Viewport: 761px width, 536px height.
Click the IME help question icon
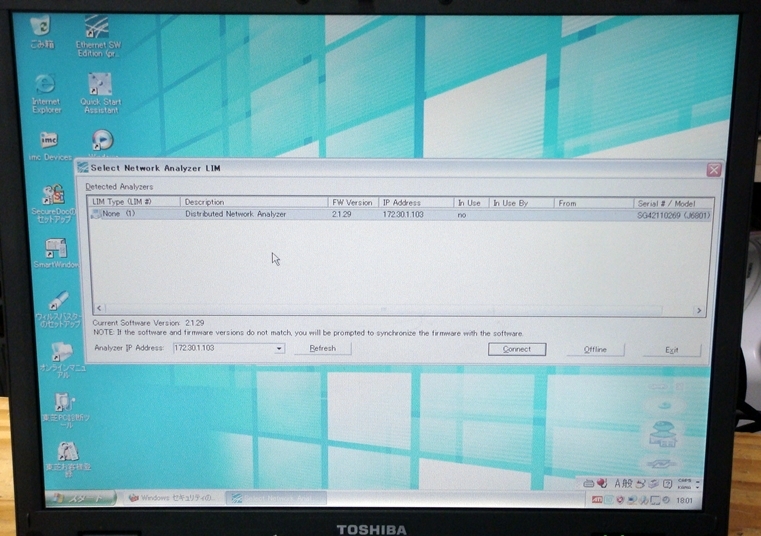[x=668, y=484]
